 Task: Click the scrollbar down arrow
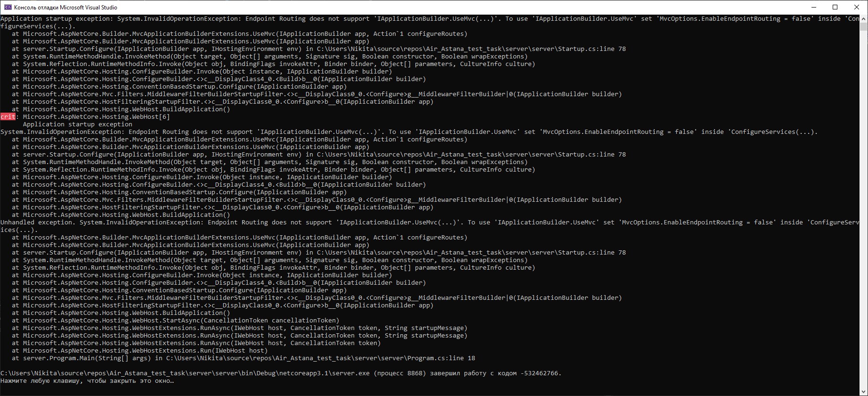(x=864, y=392)
